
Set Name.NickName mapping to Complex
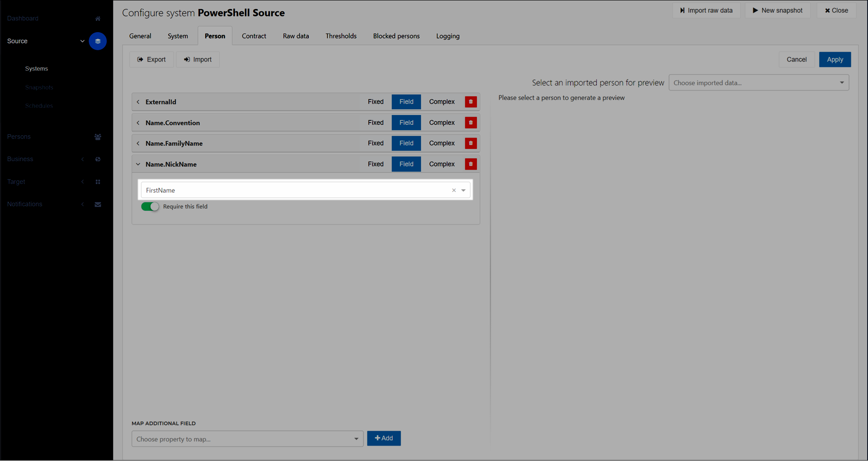coord(442,164)
